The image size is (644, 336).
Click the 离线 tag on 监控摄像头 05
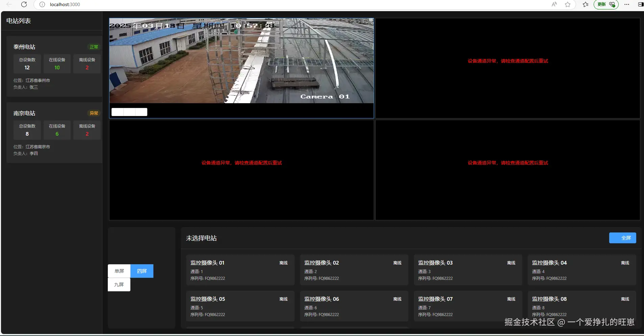(283, 299)
